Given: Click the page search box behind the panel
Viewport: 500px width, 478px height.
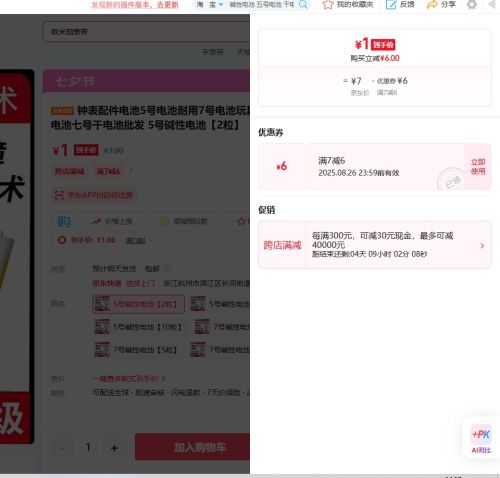Looking at the screenshot, I should point(147,32).
